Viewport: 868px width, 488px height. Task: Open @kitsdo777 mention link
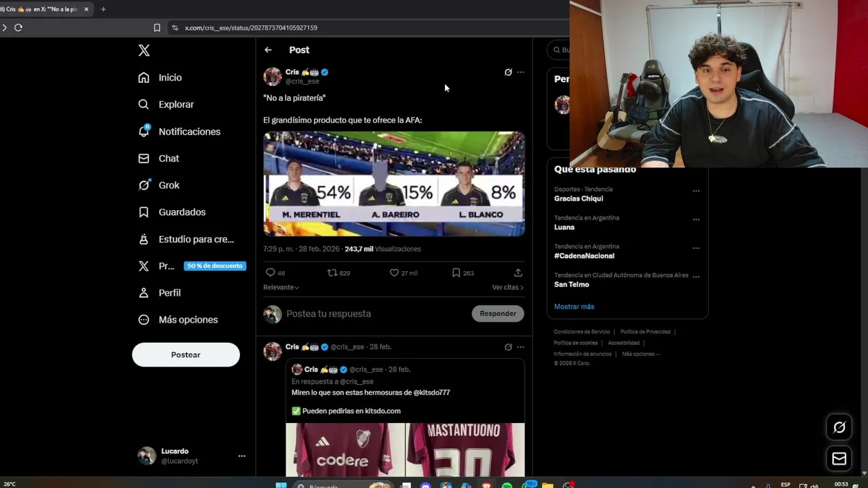point(431,392)
